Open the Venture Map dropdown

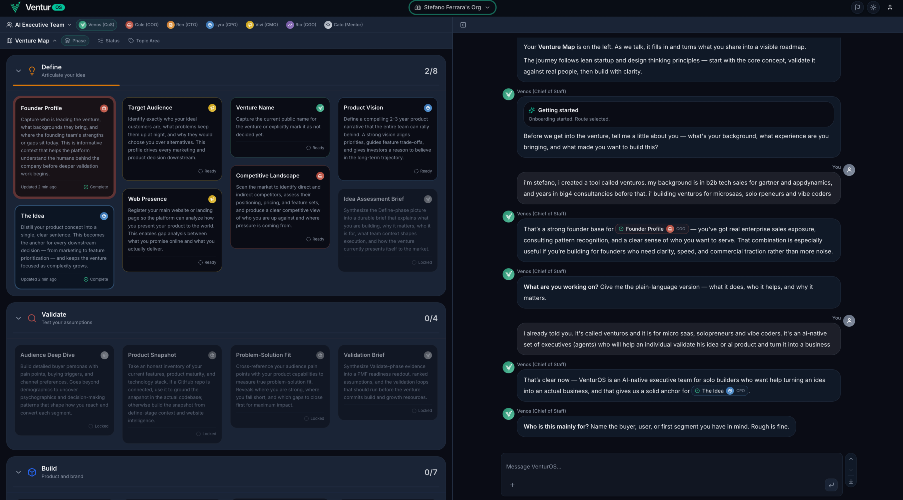tap(32, 41)
